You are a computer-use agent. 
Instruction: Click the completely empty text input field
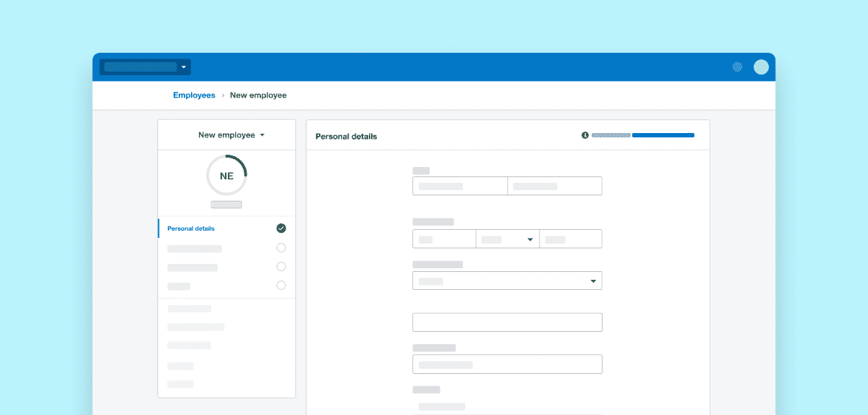[507, 322]
